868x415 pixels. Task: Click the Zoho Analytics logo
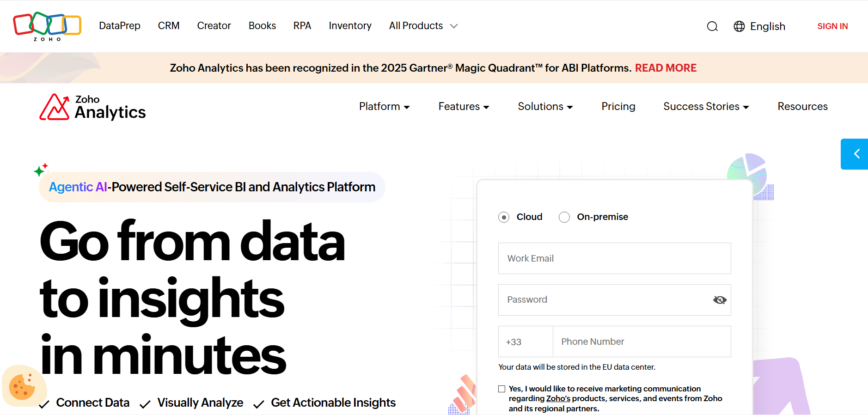coord(92,107)
